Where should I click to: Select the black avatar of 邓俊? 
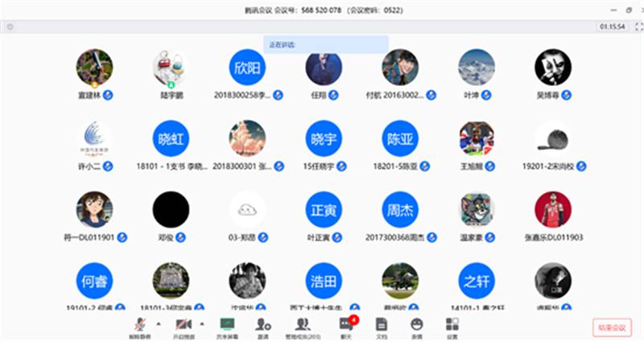[171, 210]
